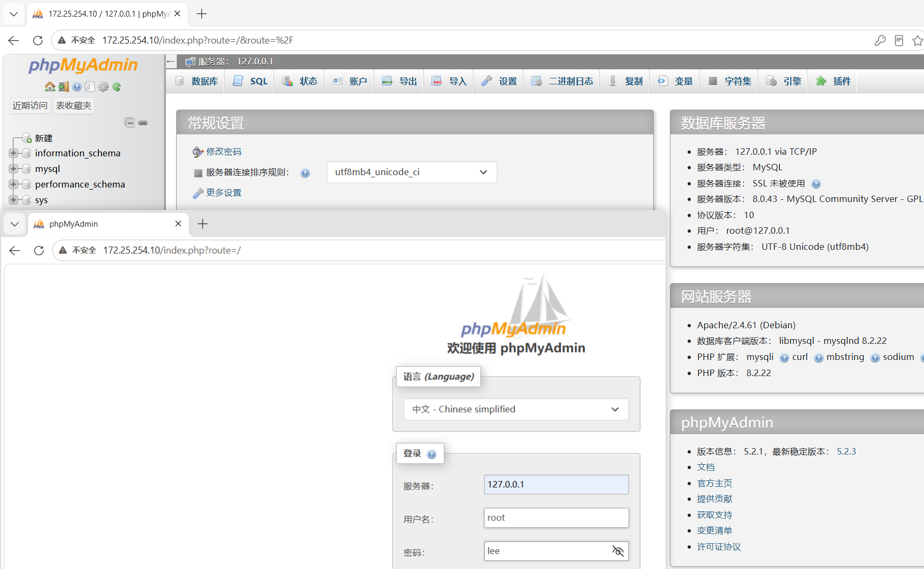Go back in the front login window

pyautogui.click(x=15, y=250)
